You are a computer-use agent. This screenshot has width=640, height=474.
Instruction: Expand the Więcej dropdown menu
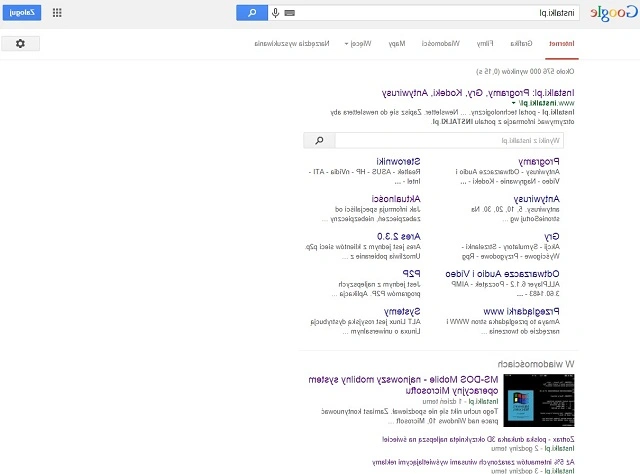pyautogui.click(x=358, y=44)
